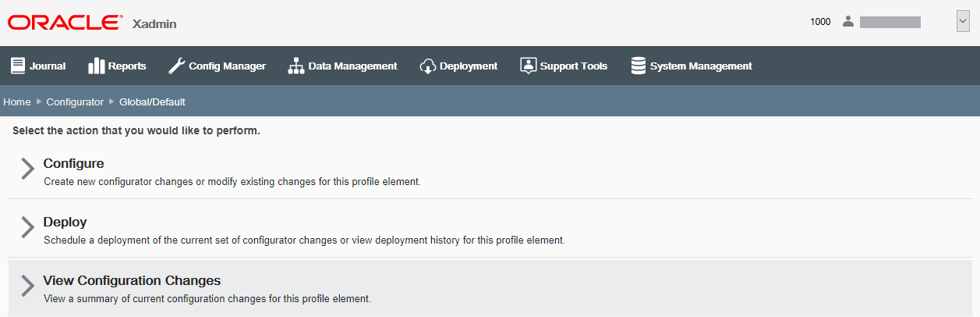Click the Config Manager wrench icon
The height and width of the screenshot is (317, 980).
176,66
